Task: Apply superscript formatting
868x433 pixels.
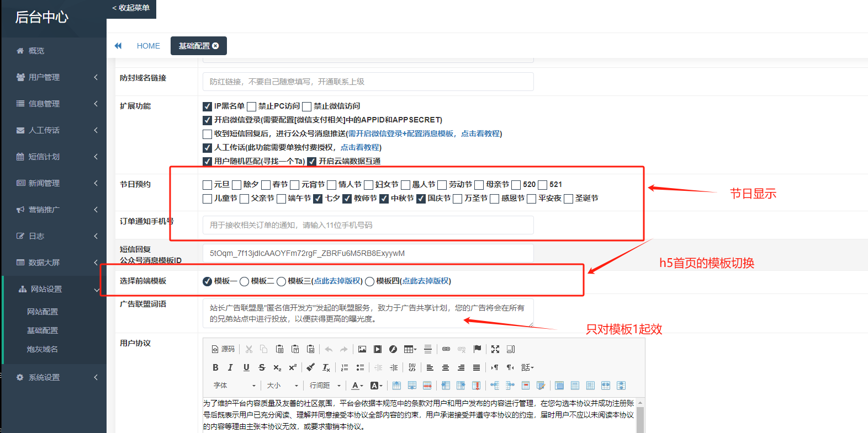Action: 293,367
